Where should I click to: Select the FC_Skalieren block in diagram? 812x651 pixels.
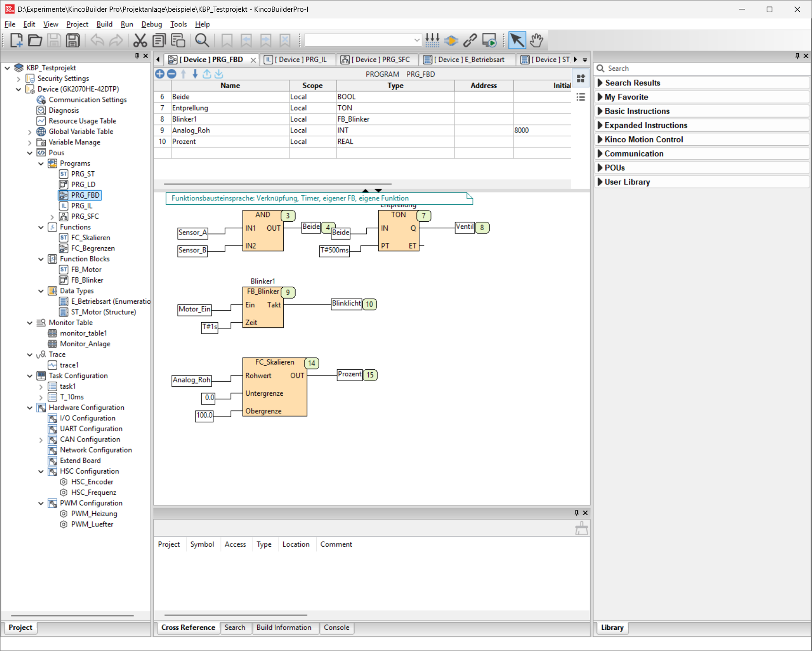(x=275, y=387)
